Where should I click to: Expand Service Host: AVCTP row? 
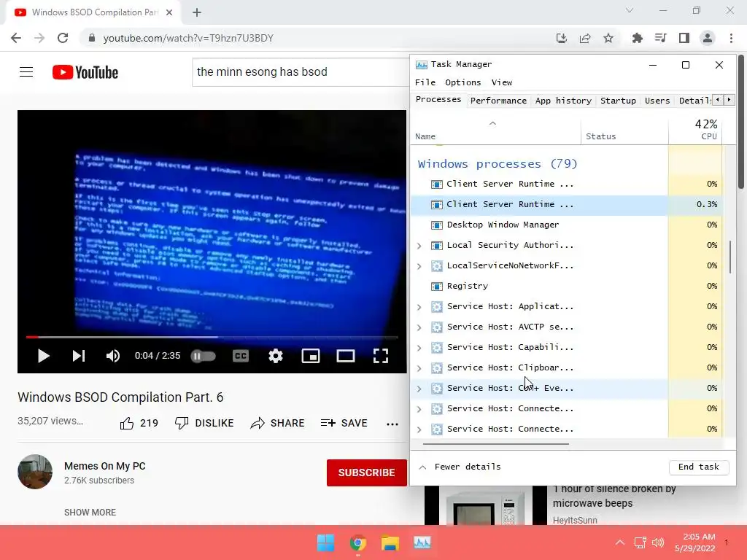click(x=419, y=327)
